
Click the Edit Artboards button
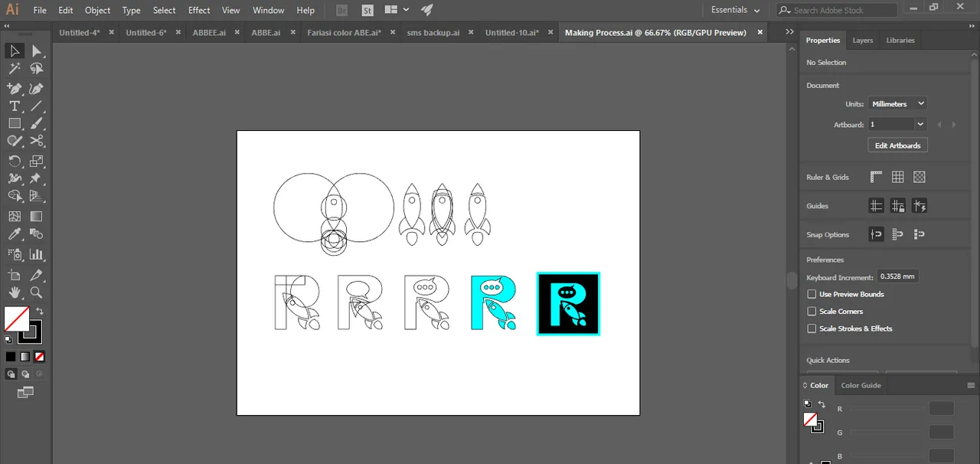(898, 145)
